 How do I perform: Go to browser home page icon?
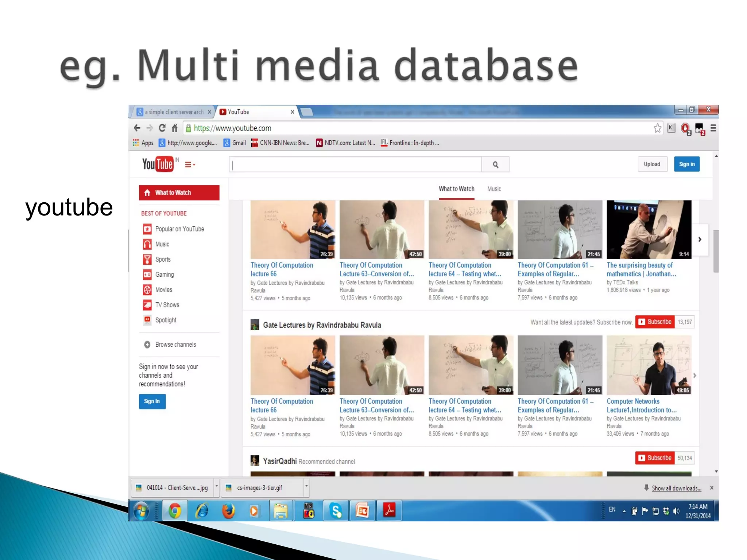click(175, 128)
